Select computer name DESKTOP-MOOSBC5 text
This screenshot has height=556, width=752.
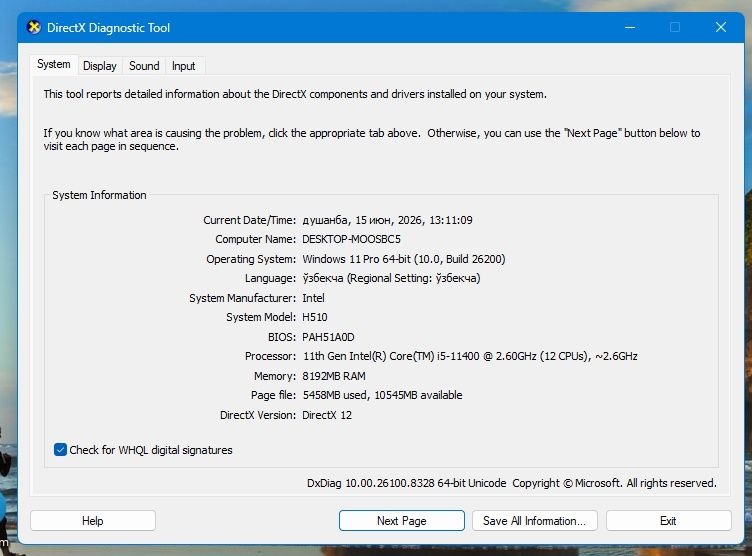coord(351,239)
